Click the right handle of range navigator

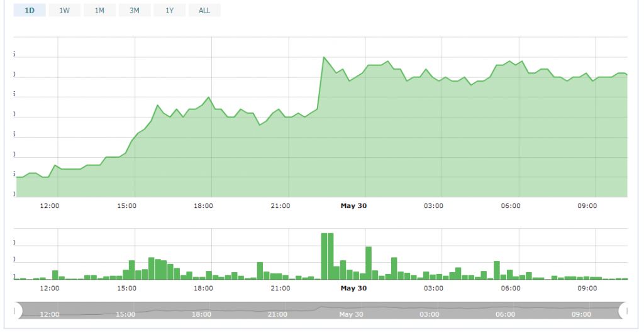coord(624,310)
